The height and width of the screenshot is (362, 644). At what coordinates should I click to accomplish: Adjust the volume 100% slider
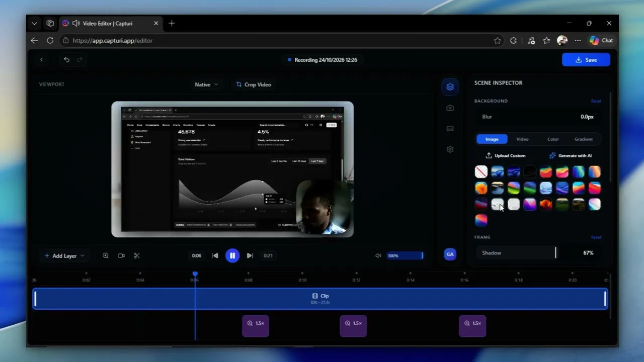[x=405, y=255]
